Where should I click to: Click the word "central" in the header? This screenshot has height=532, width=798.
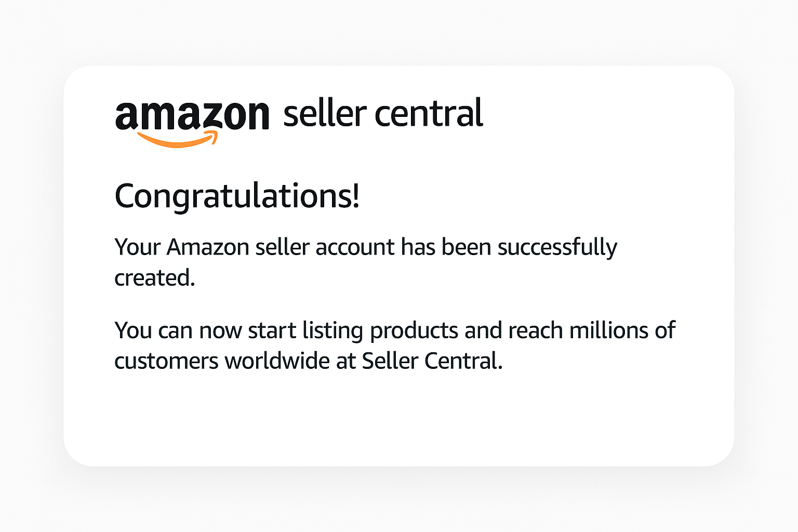[429, 114]
